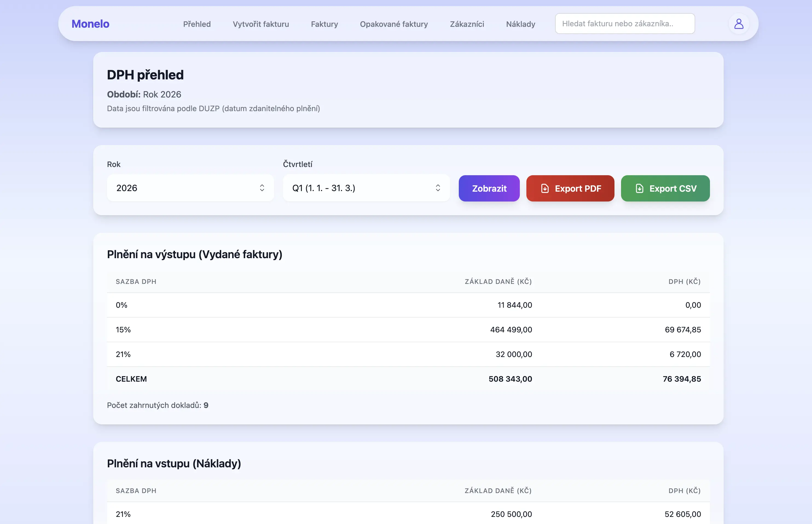Expand the Čtvrtletí quarter dropdown chevron

click(x=438, y=188)
